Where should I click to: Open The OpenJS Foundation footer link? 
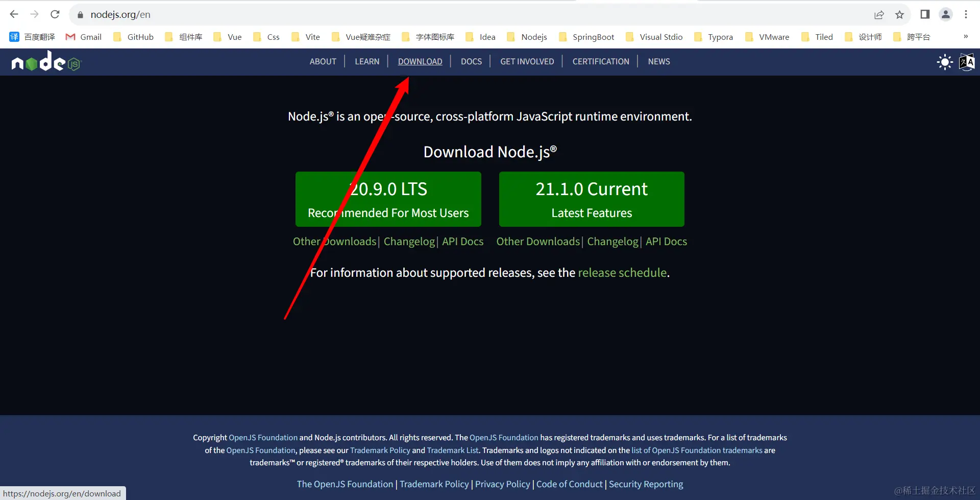click(345, 484)
